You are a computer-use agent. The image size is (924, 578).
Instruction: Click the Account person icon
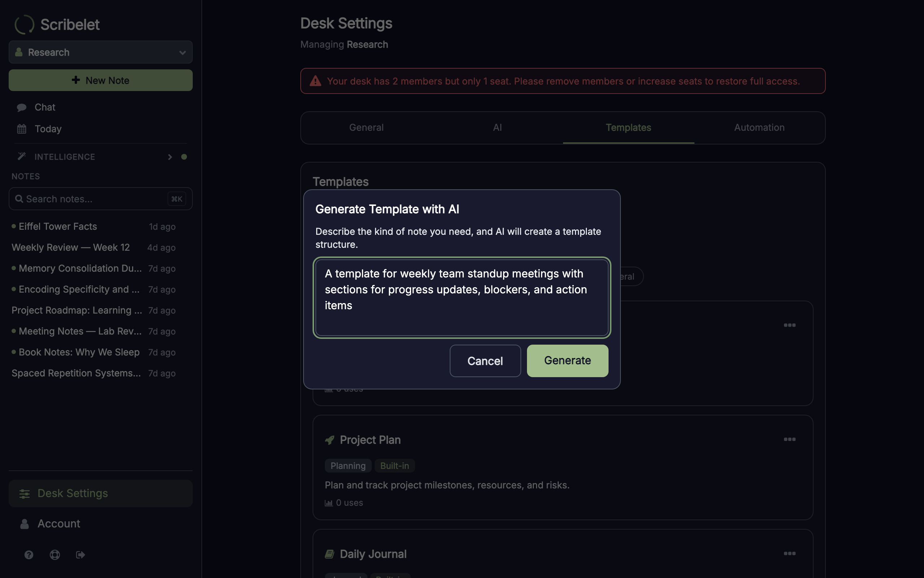coord(25,524)
